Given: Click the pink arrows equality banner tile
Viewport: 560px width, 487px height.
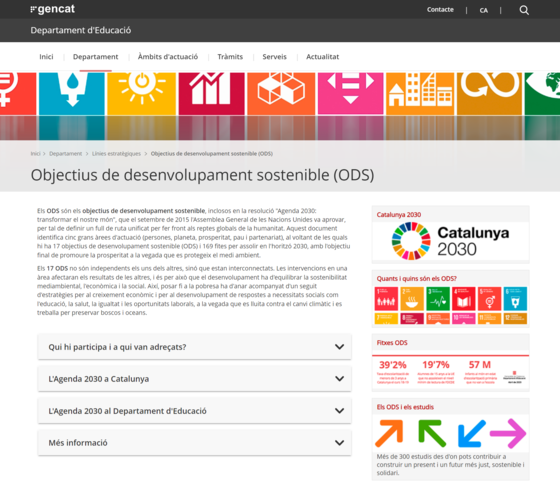Looking at the screenshot, I should pos(350,94).
